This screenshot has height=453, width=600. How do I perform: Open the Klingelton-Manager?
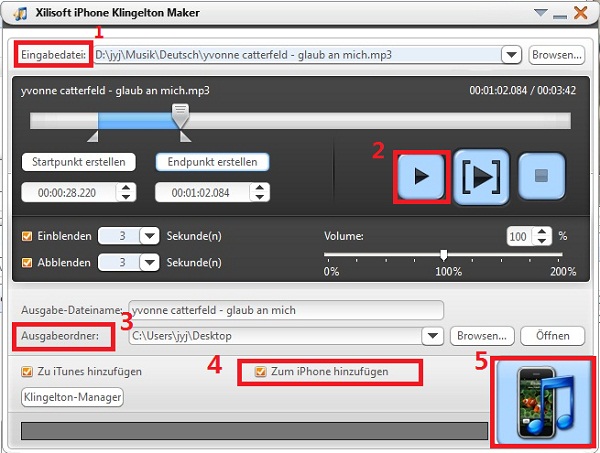tap(72, 397)
